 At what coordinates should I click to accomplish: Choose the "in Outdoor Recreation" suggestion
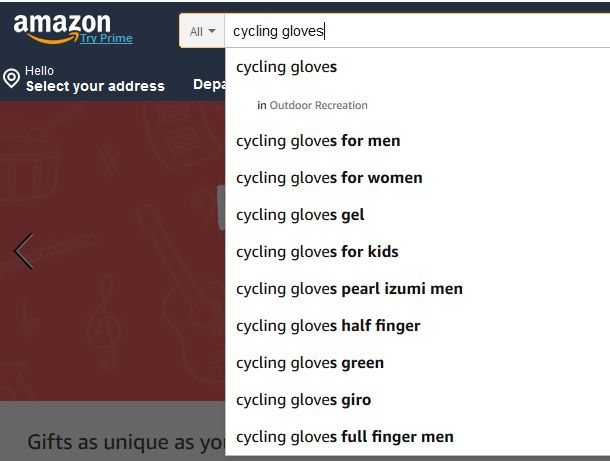(312, 105)
